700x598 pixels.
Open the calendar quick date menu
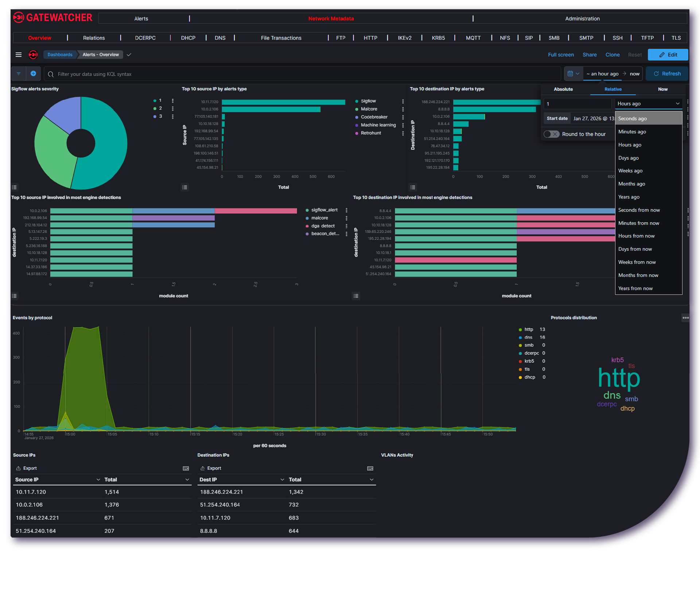pos(573,74)
